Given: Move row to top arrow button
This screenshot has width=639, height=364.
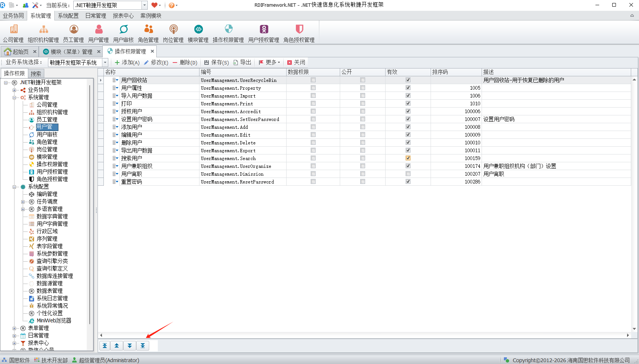Looking at the screenshot, I should tap(105, 346).
